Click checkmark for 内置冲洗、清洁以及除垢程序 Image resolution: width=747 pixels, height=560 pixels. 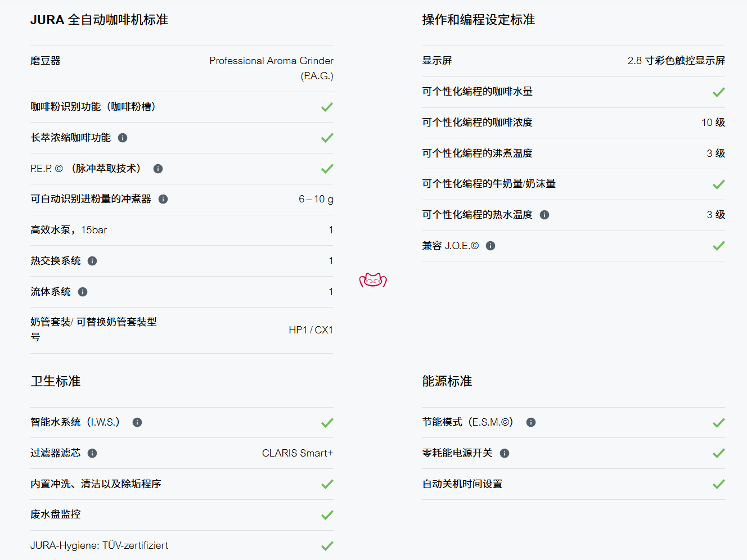click(327, 484)
